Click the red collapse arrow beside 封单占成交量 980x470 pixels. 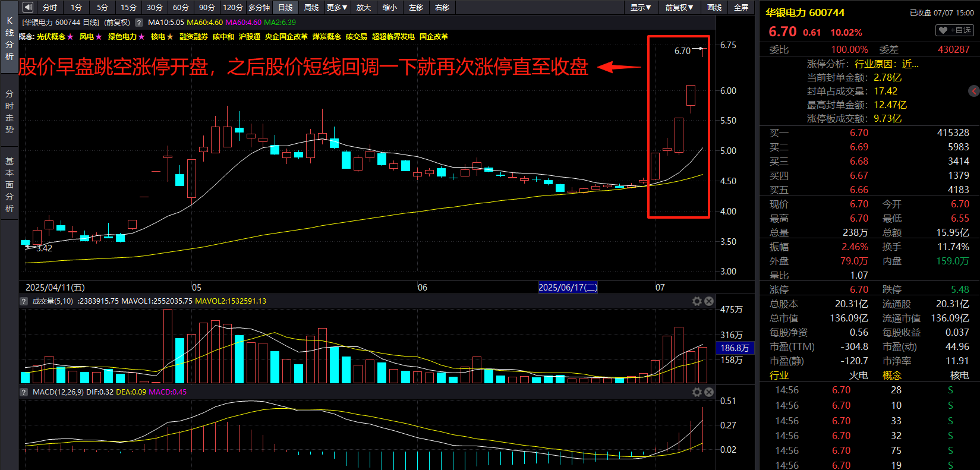pos(974,91)
